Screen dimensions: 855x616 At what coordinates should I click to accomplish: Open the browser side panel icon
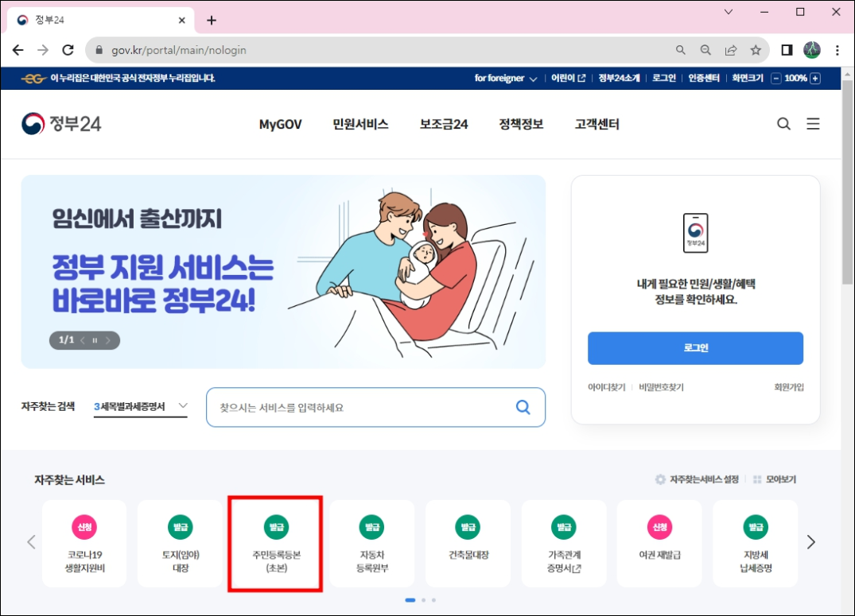pyautogui.click(x=787, y=50)
